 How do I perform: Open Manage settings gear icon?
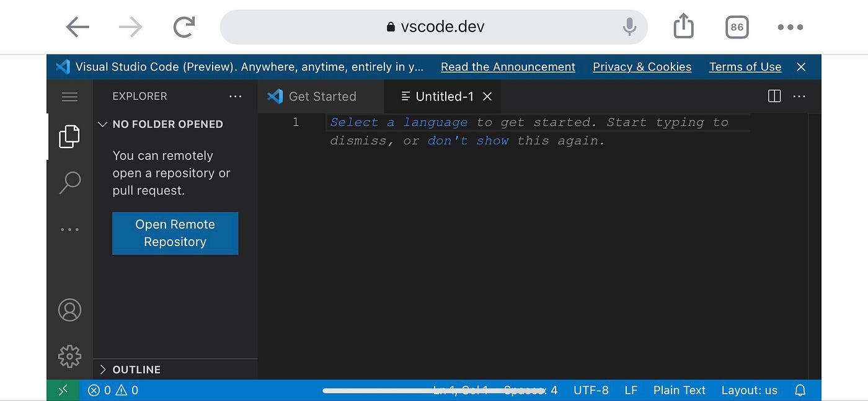click(x=69, y=356)
